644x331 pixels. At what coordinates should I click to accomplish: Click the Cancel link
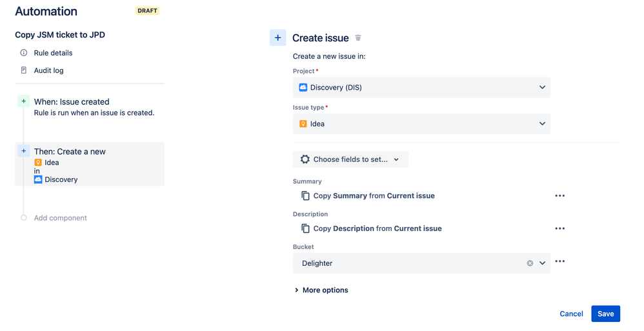(x=571, y=314)
